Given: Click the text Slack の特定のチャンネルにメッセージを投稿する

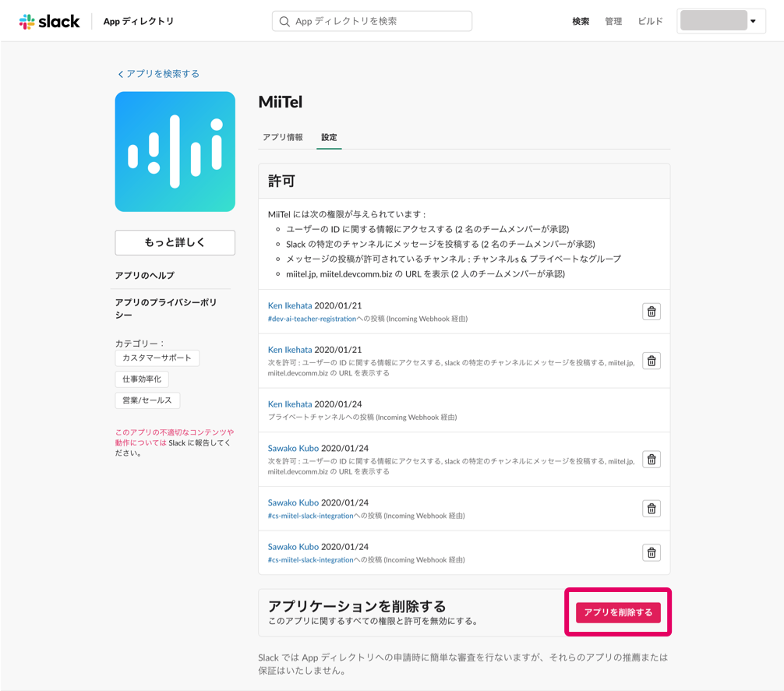Looking at the screenshot, I should point(383,245).
